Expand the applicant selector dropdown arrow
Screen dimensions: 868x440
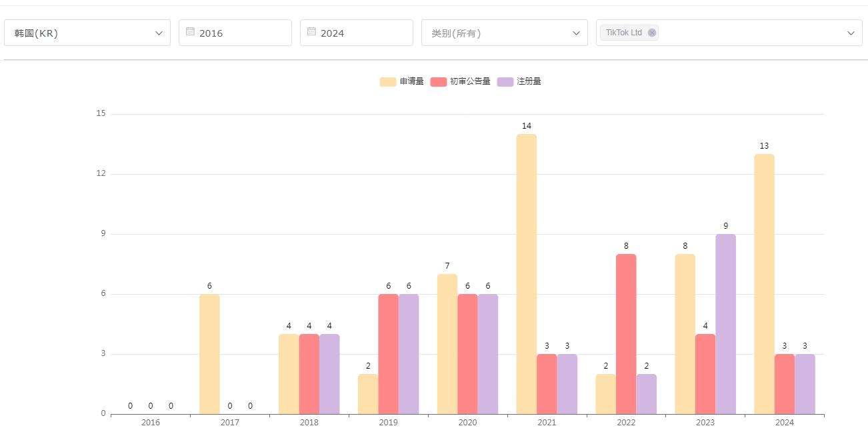coord(851,33)
